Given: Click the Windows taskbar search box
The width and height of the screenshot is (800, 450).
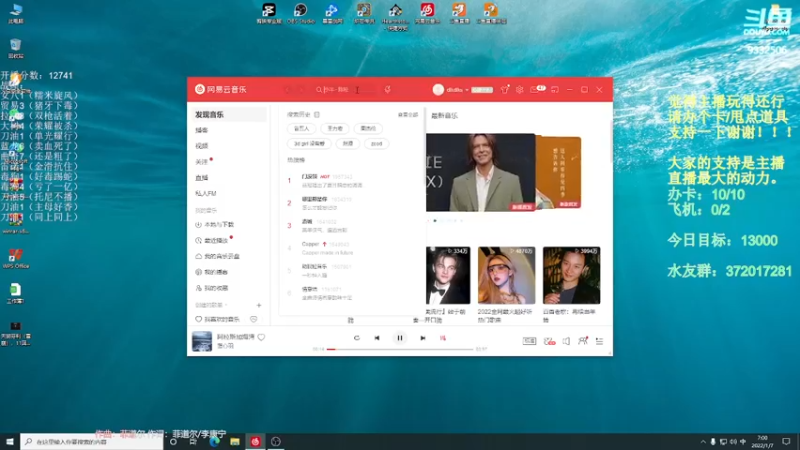Looking at the screenshot, I should [x=92, y=441].
